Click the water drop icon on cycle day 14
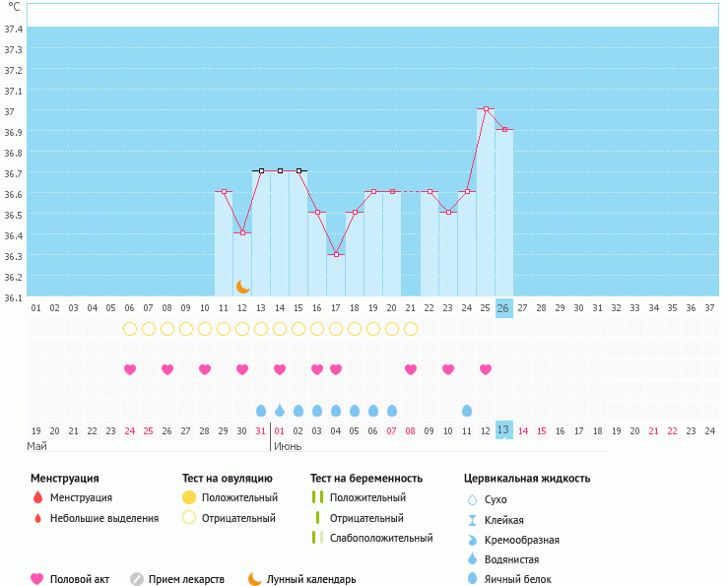Screen dimensions: 728x586 click(280, 410)
